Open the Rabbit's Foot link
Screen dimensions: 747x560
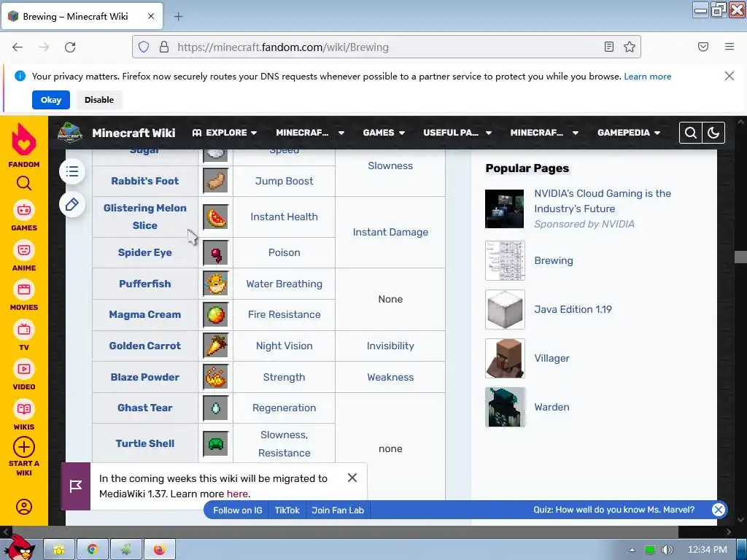[x=145, y=181]
